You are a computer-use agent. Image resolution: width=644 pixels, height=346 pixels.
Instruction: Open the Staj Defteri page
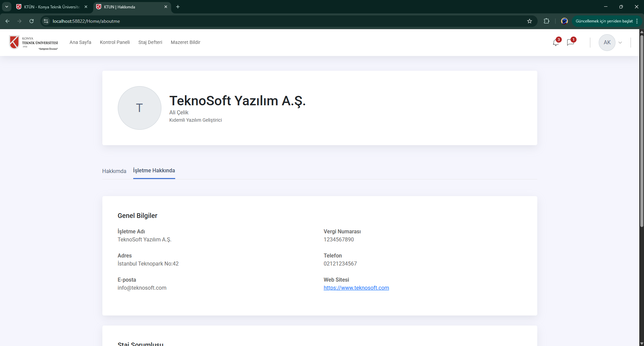[150, 42]
